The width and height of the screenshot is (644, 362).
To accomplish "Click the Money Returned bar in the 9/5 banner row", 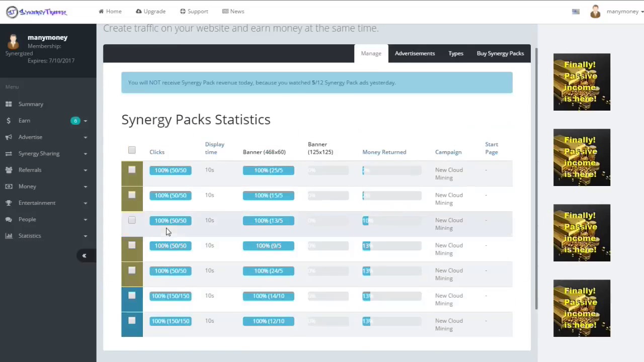I will click(392, 246).
